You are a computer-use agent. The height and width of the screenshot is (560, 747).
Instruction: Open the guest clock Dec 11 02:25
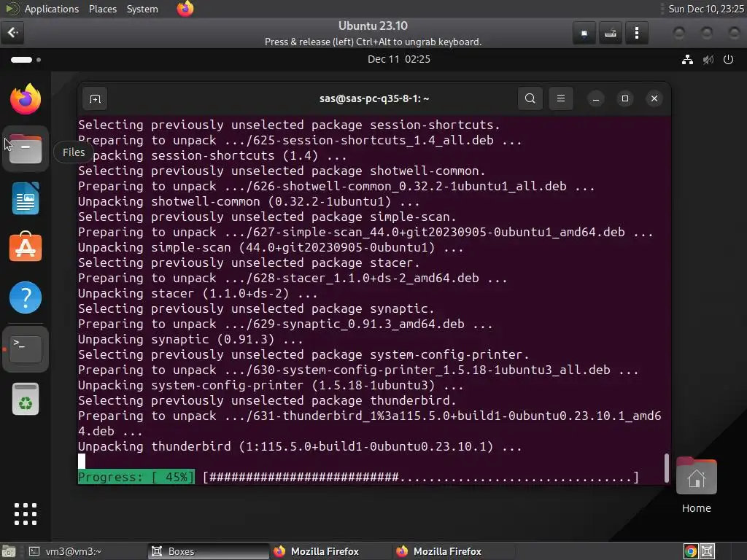coord(399,59)
